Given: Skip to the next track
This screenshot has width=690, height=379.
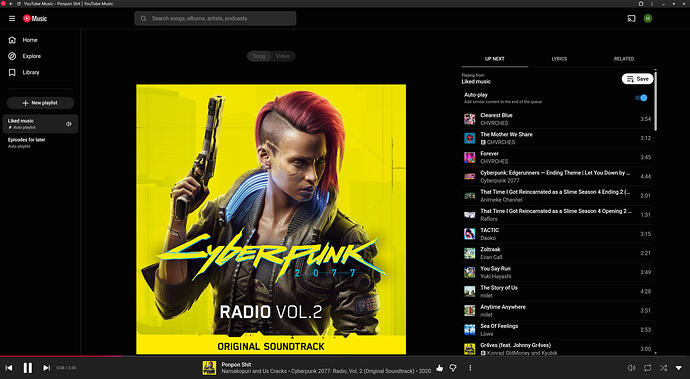Looking at the screenshot, I should tap(46, 368).
